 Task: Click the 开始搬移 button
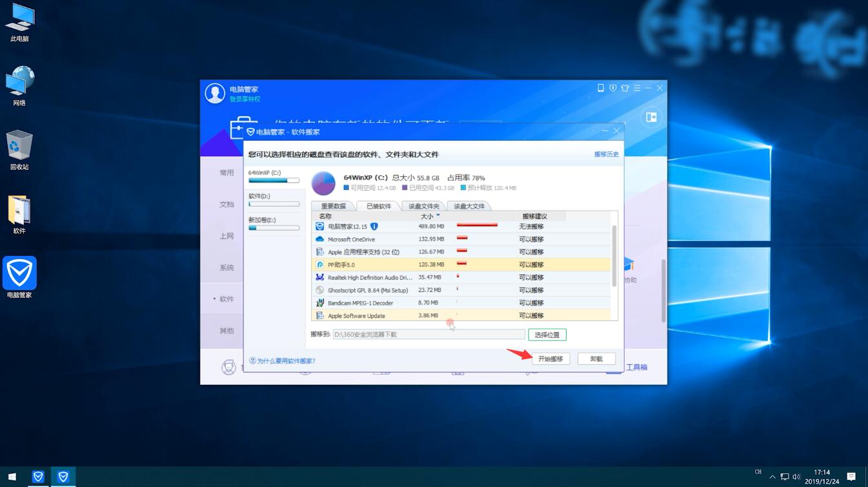550,358
